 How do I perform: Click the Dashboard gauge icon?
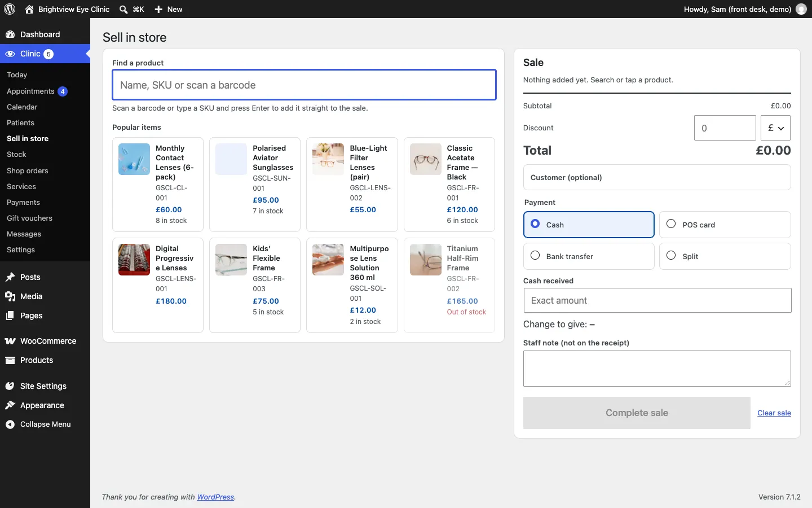10,34
